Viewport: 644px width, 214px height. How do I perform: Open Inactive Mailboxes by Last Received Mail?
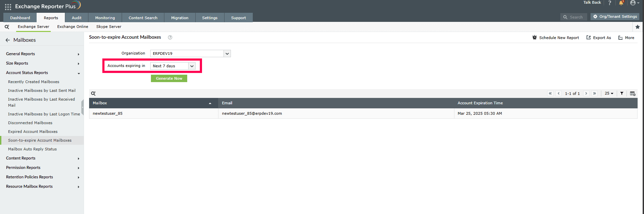pos(42,102)
